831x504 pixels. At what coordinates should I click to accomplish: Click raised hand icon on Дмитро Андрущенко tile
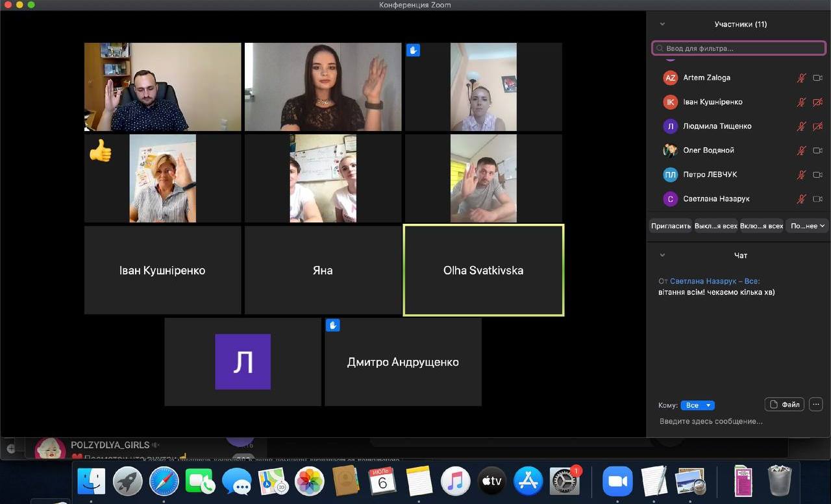(x=333, y=325)
